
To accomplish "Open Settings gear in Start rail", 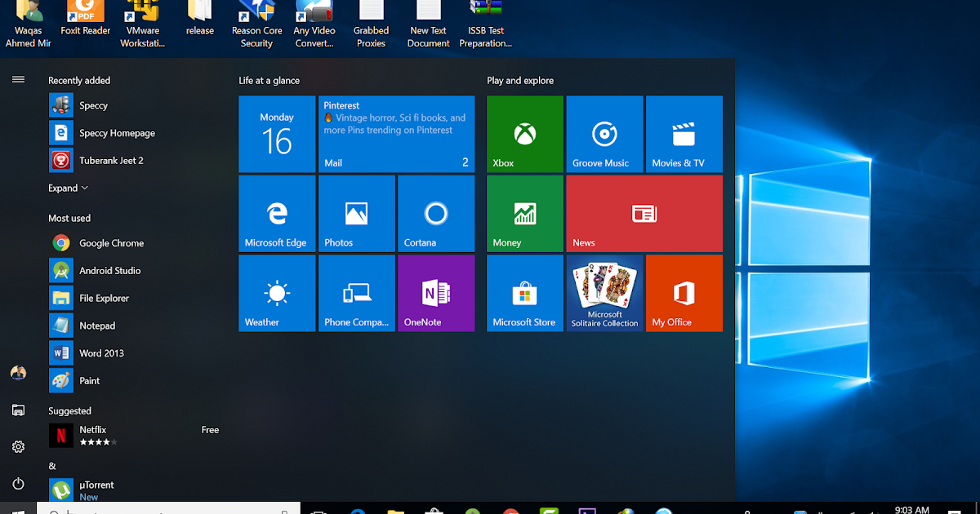I will (x=18, y=447).
